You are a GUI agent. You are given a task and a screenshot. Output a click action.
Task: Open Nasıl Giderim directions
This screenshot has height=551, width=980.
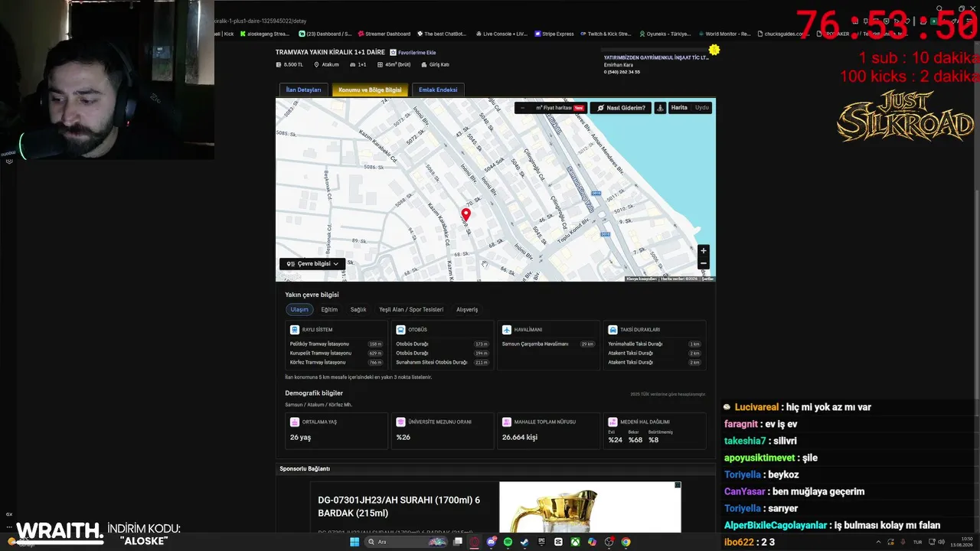(621, 108)
